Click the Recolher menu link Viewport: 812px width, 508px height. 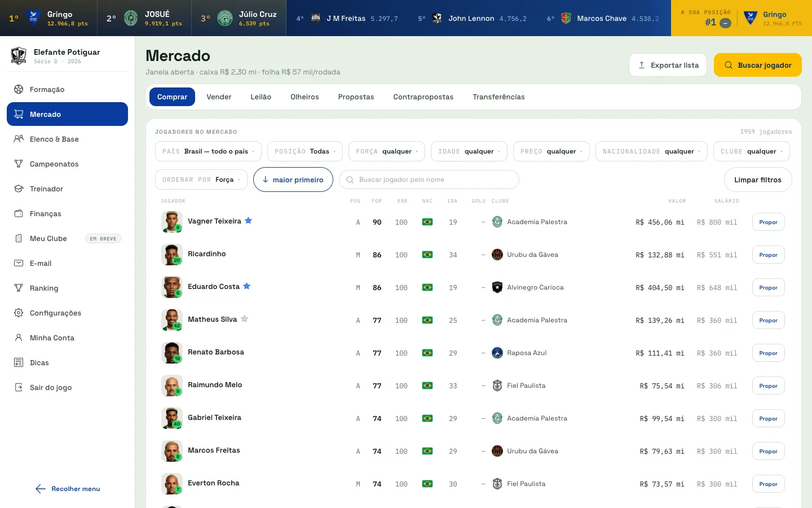pos(68,489)
